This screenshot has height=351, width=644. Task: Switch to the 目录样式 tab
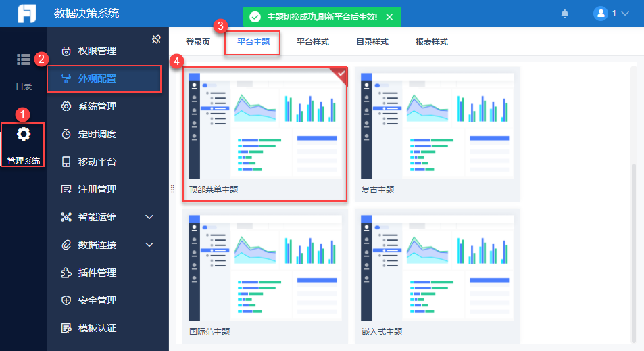pyautogui.click(x=372, y=41)
